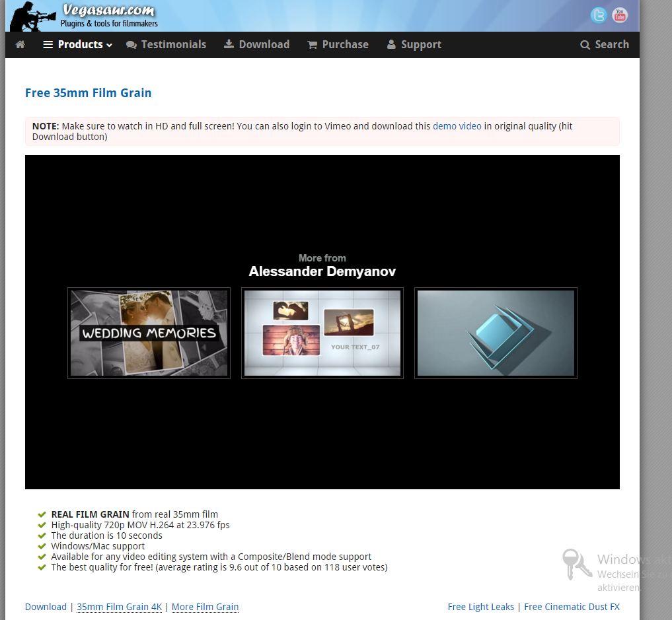Open the Twitter icon link
Image resolution: width=672 pixels, height=620 pixels.
tap(599, 15)
